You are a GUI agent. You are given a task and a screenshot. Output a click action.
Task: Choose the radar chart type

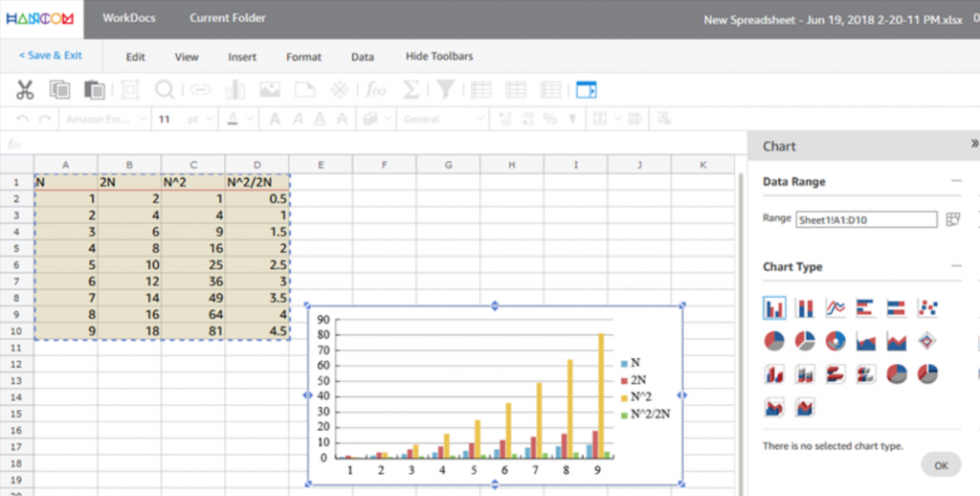click(x=927, y=341)
